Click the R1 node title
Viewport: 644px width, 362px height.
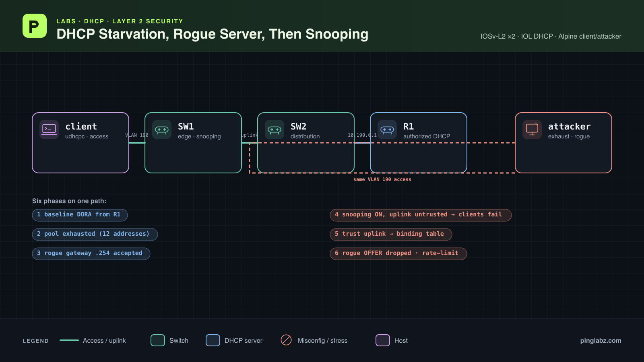pos(409,126)
